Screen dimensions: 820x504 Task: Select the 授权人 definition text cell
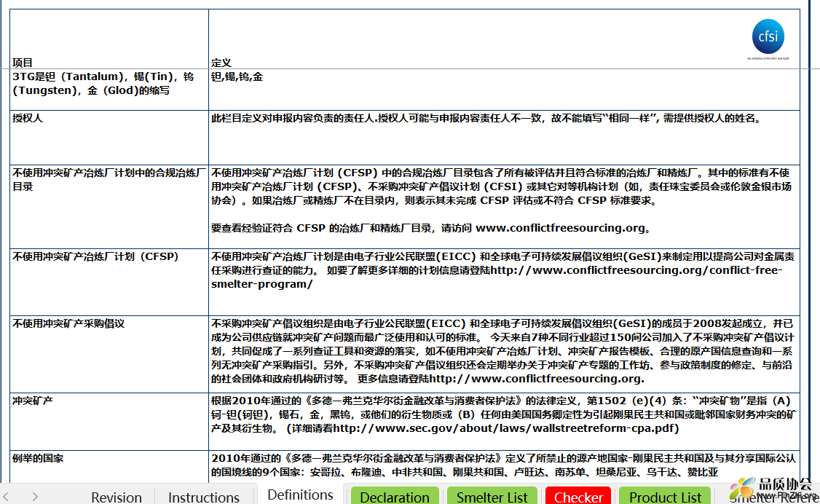coord(504,138)
